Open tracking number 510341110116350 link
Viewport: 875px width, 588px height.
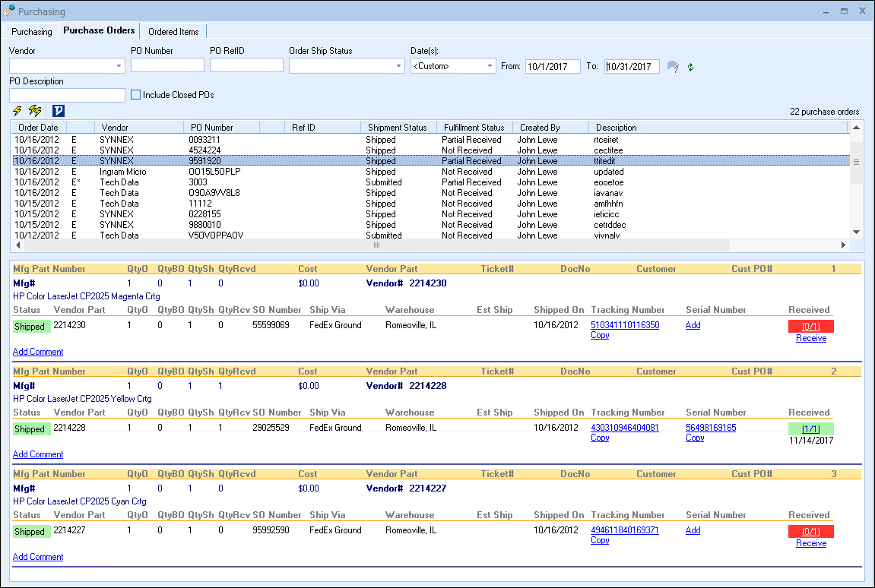tap(624, 325)
